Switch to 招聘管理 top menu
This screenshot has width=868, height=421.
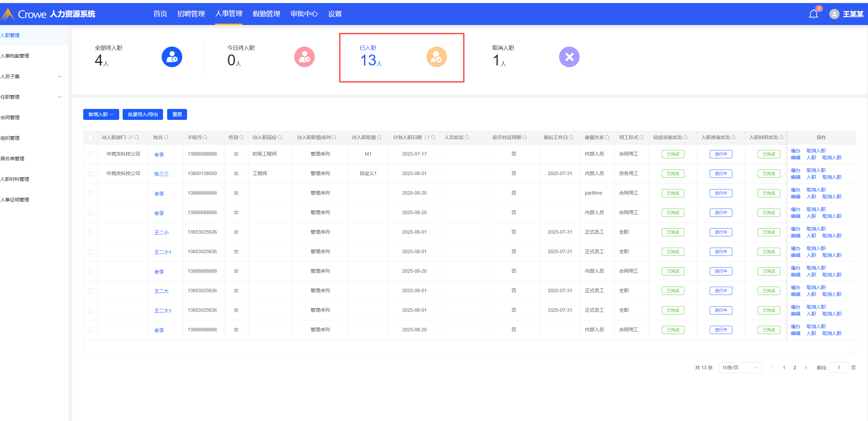pyautogui.click(x=191, y=14)
